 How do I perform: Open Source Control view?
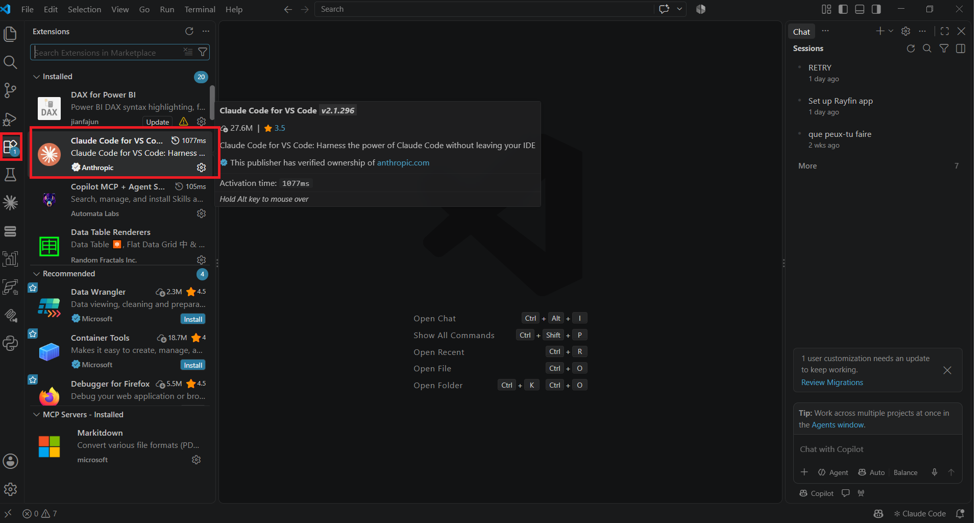[10, 90]
